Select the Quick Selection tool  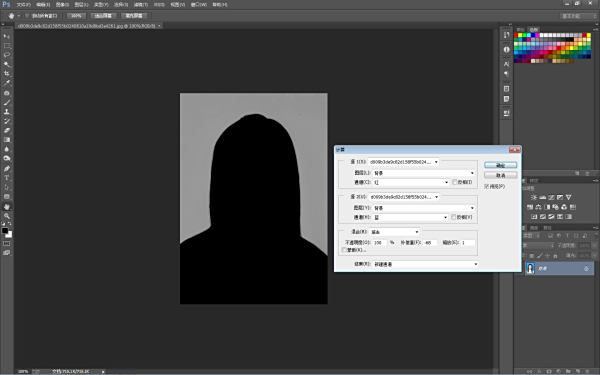7,64
